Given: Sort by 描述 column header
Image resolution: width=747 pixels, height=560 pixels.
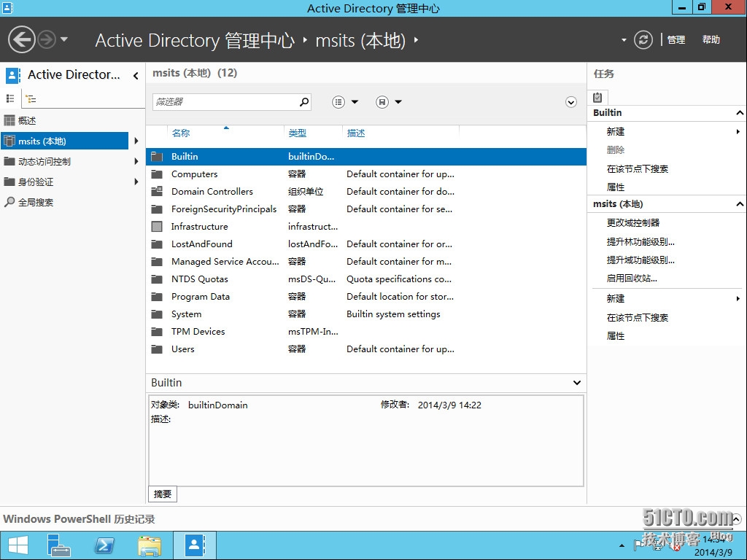Looking at the screenshot, I should point(355,133).
